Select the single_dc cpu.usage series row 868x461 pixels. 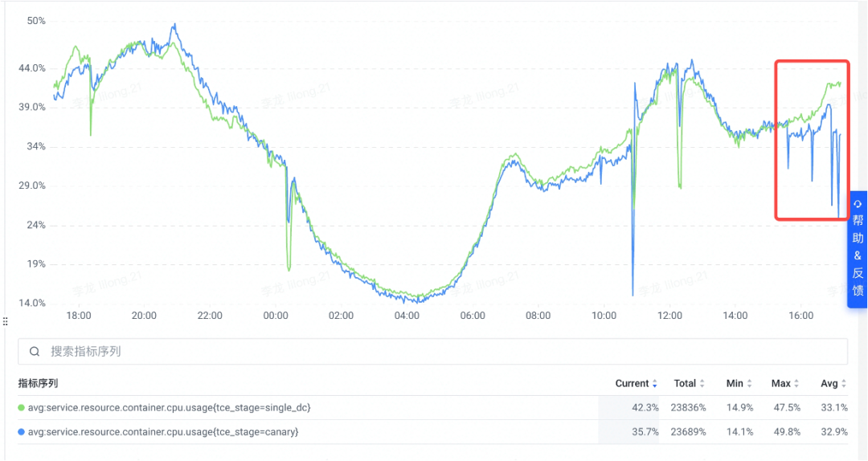432,408
